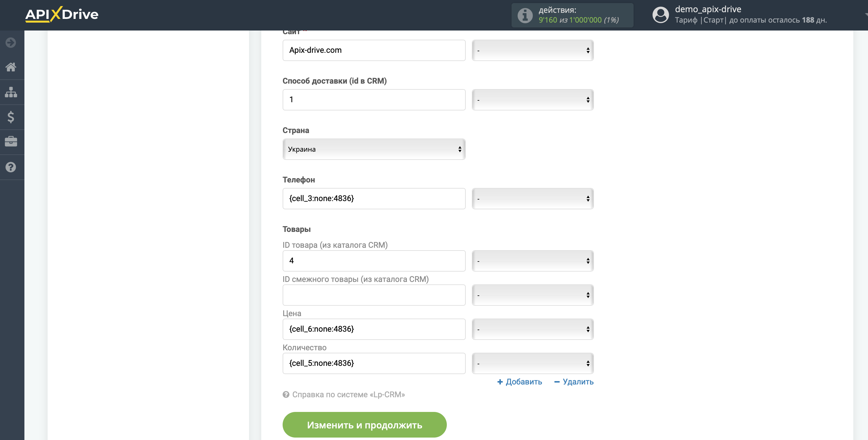Image resolution: width=868 pixels, height=440 pixels.
Task: Open dropdown next to ID смежного товары field
Action: point(533,295)
